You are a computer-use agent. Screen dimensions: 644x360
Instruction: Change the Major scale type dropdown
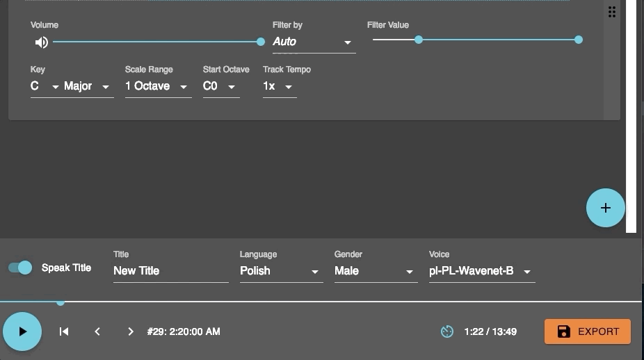[88, 86]
